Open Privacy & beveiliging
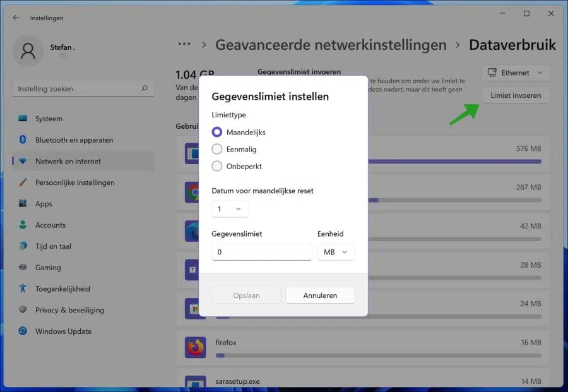Viewport: 568px width, 392px height. 83,310
